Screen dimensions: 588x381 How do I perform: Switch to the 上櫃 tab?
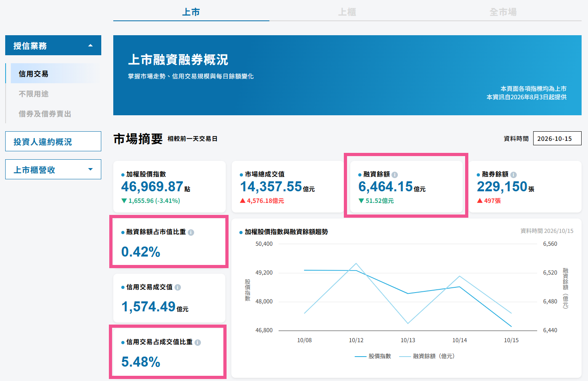click(347, 12)
